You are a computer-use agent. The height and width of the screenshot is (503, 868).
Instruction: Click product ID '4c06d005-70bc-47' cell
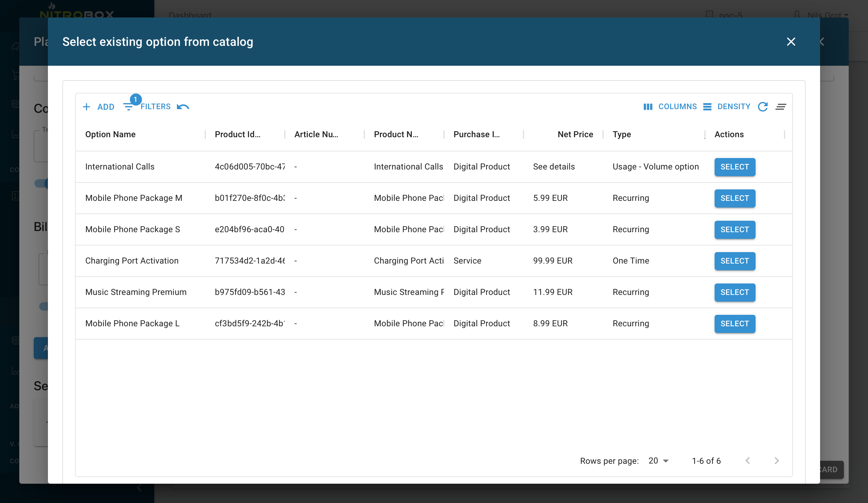tap(250, 167)
